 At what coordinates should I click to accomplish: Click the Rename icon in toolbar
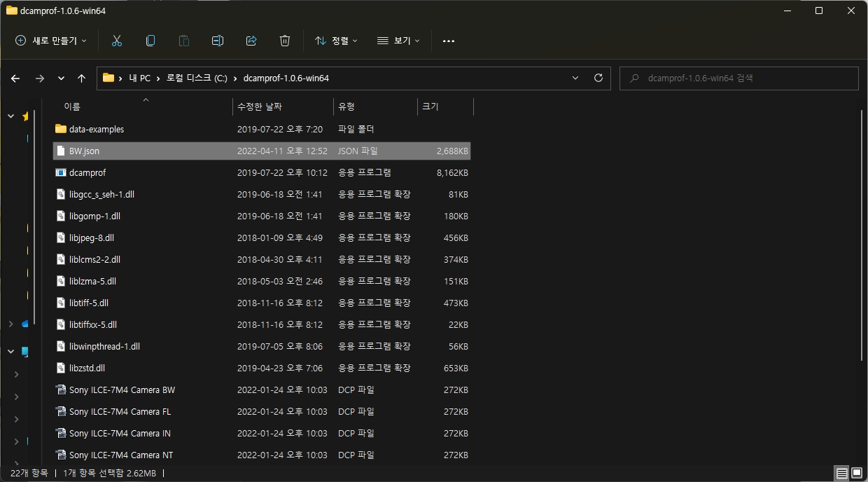pos(218,41)
